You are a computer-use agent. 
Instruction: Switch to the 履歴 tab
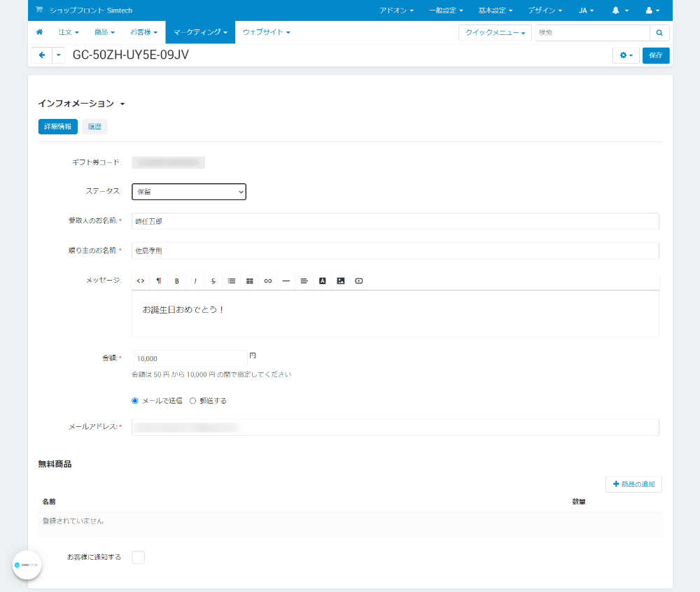tap(94, 127)
